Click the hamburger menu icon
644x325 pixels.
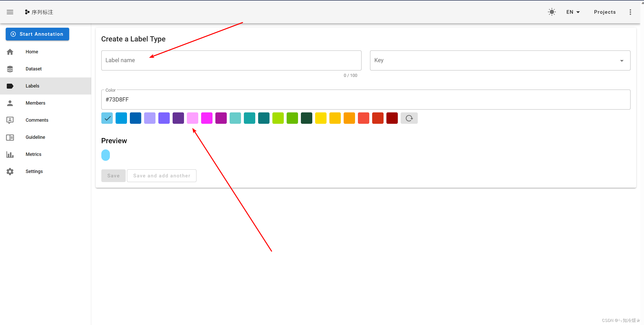[x=10, y=12]
